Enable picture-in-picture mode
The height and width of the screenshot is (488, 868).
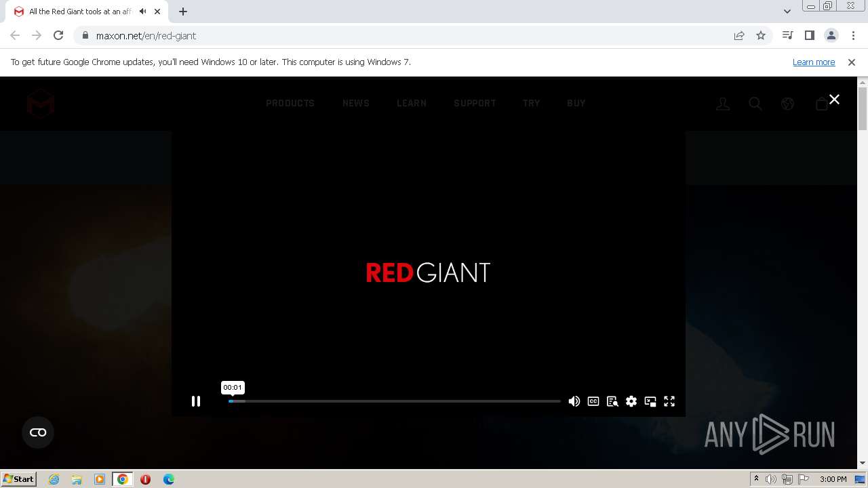pos(650,401)
